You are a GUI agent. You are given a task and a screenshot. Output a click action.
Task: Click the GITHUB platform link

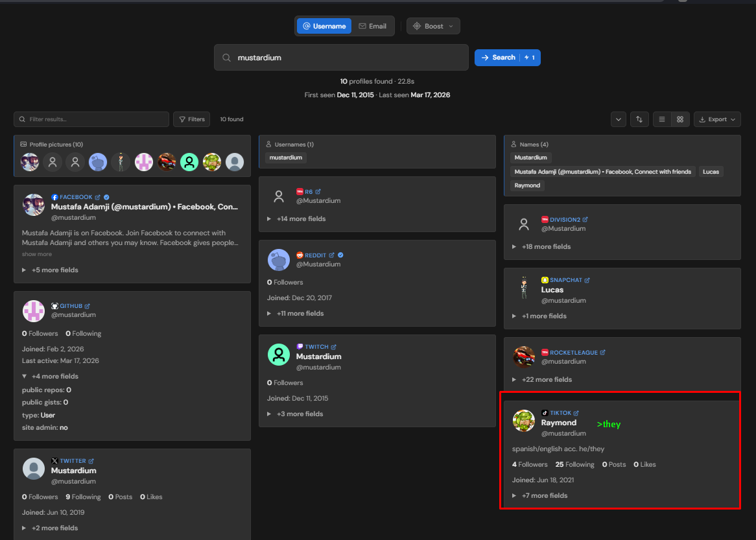coord(71,306)
